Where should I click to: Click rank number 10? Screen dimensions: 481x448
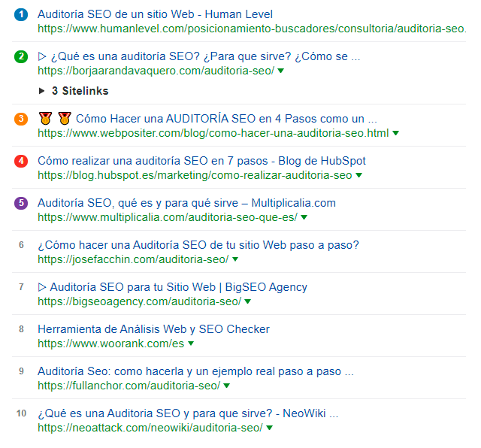(21, 413)
